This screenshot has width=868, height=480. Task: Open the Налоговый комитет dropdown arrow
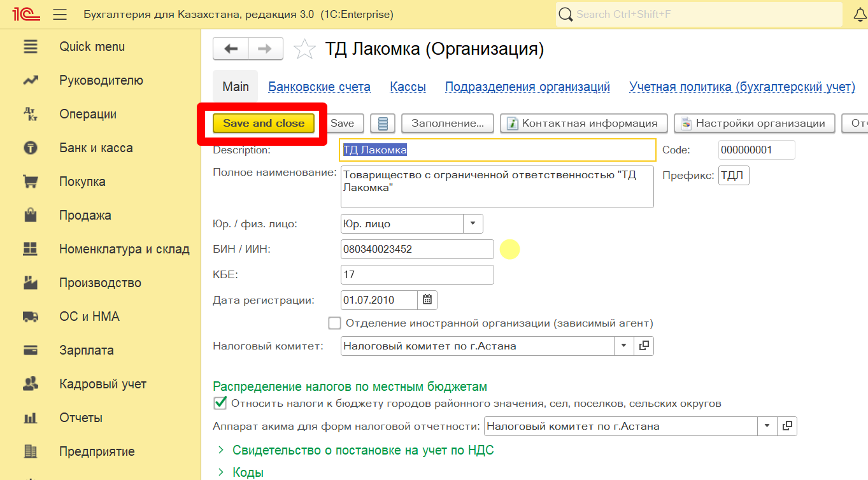[x=623, y=346]
